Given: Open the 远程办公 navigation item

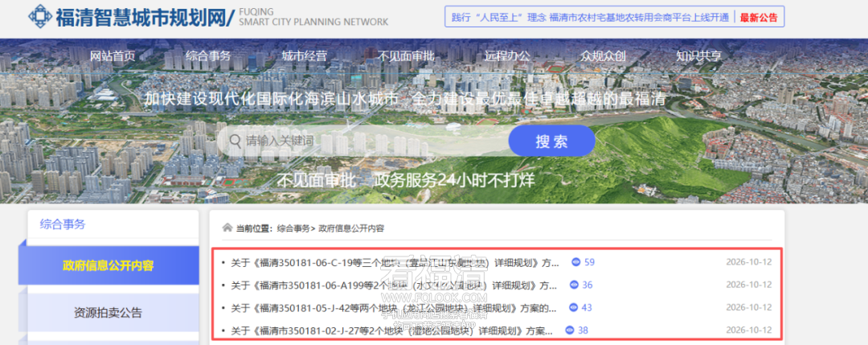Looking at the screenshot, I should tap(507, 56).
